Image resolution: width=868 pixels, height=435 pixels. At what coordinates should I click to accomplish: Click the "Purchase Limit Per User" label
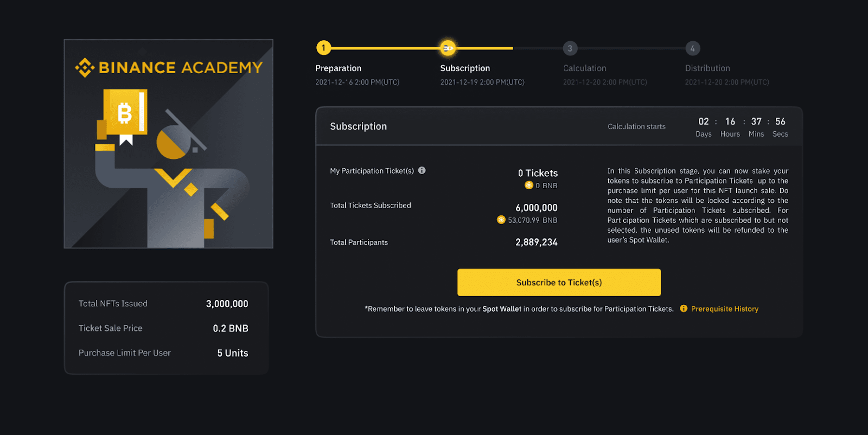(125, 353)
